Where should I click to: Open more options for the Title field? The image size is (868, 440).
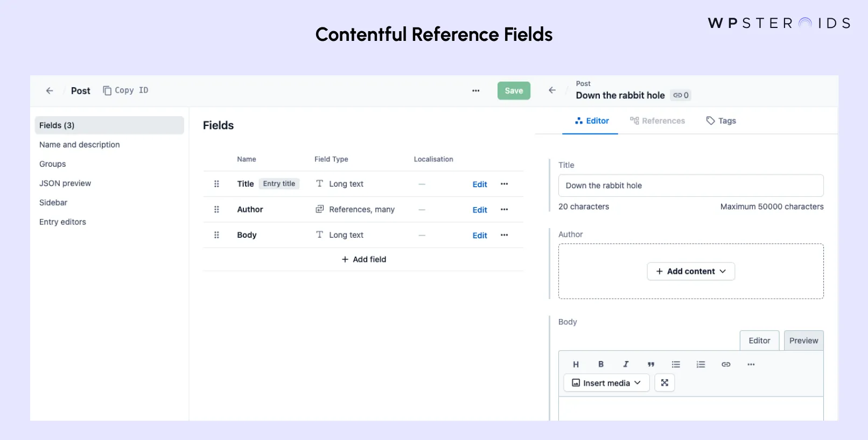(x=504, y=184)
